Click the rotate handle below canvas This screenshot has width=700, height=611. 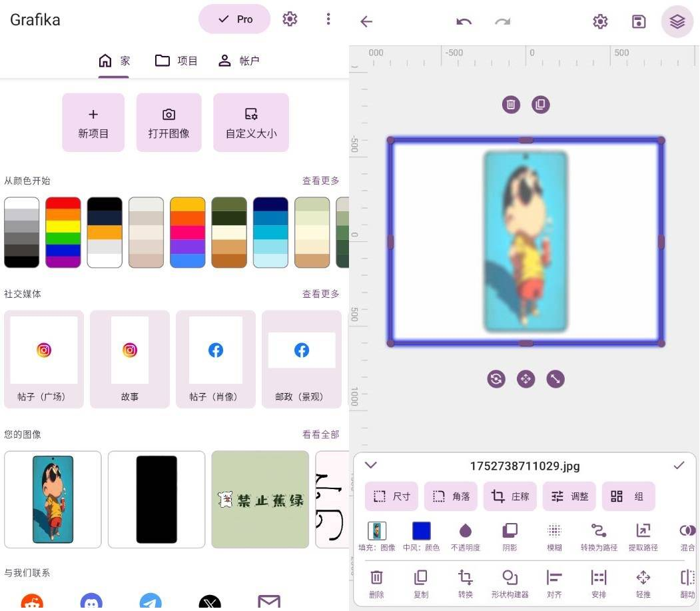pyautogui.click(x=496, y=379)
